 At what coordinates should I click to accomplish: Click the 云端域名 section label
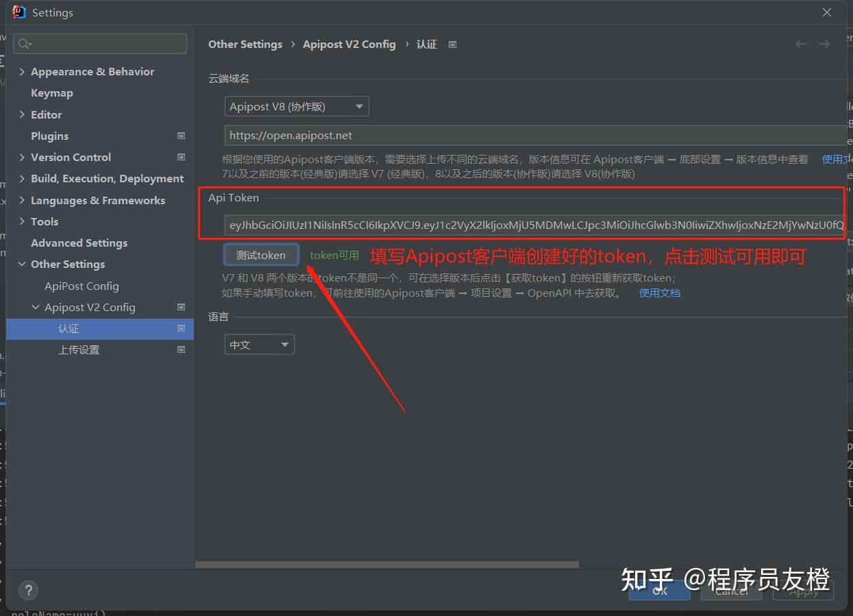click(229, 79)
